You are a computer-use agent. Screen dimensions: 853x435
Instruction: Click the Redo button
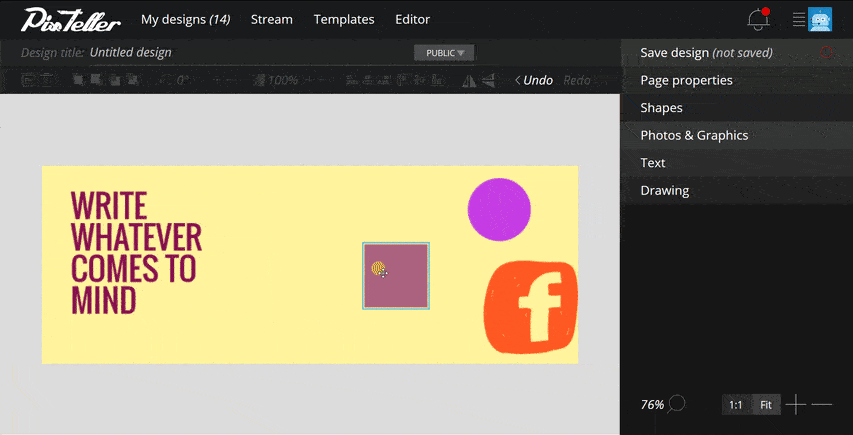point(577,80)
